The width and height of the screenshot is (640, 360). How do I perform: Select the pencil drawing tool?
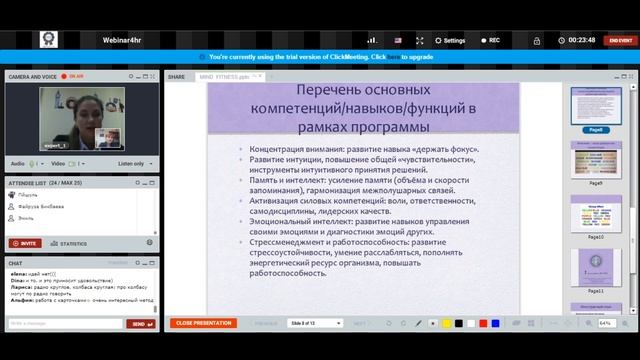[x=418, y=323]
